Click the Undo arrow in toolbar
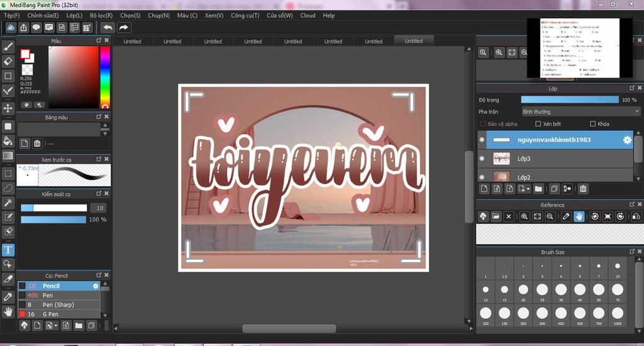Screen dimensions: 644x346 pyautogui.click(x=108, y=28)
